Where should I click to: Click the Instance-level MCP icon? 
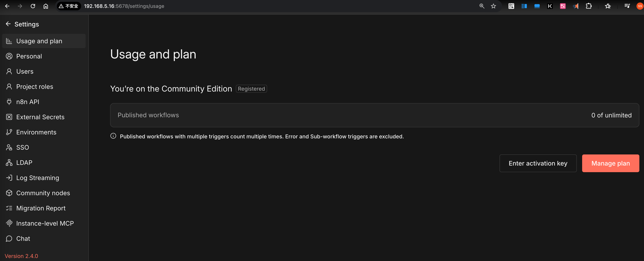(9, 223)
